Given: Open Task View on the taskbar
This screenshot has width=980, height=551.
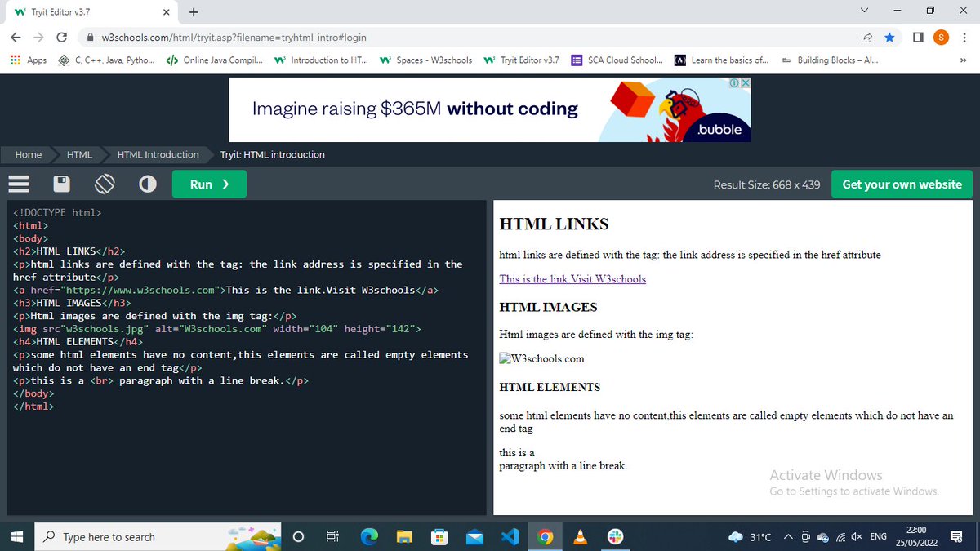Looking at the screenshot, I should (x=332, y=536).
